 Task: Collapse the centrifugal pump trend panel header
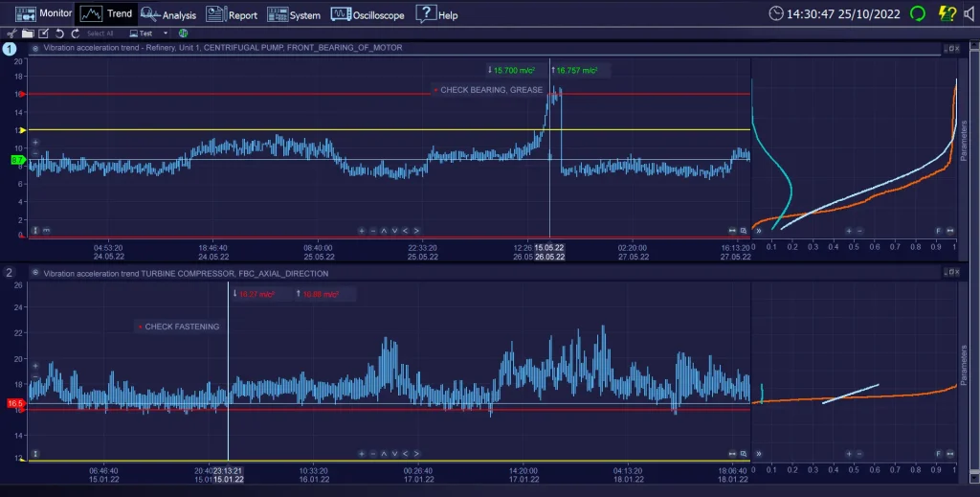(35, 48)
